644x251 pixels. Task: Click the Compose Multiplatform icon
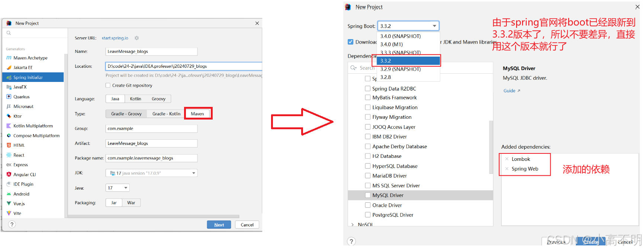click(9, 136)
